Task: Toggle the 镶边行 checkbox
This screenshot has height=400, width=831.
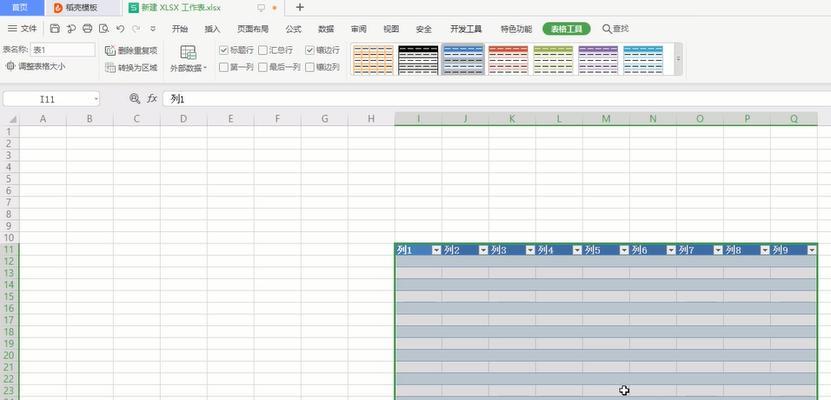Action: [x=310, y=50]
